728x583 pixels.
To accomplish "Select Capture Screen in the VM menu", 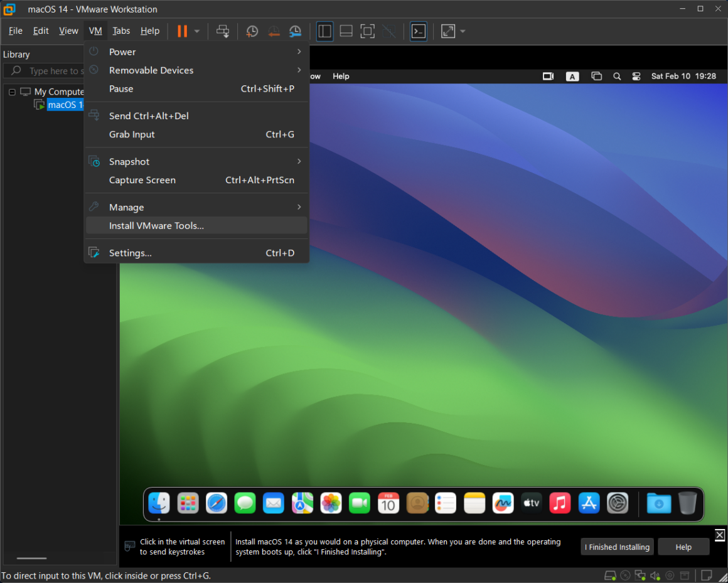I will tap(197, 180).
